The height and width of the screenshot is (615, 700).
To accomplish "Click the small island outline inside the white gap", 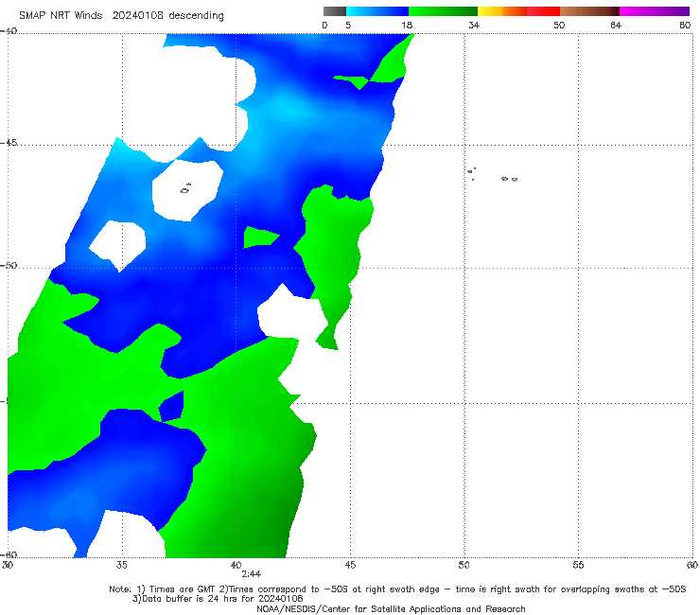I will (x=185, y=188).
